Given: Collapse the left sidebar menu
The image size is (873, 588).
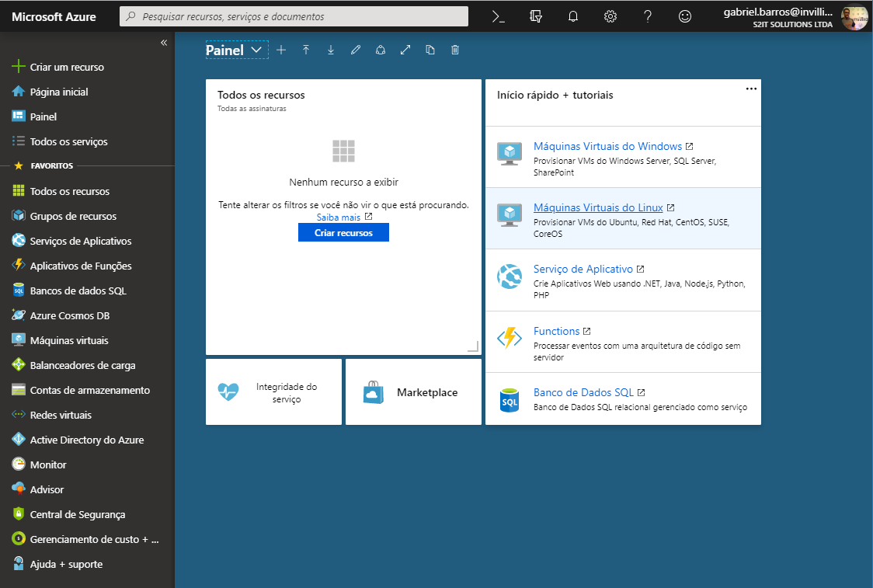Looking at the screenshot, I should 164,42.
